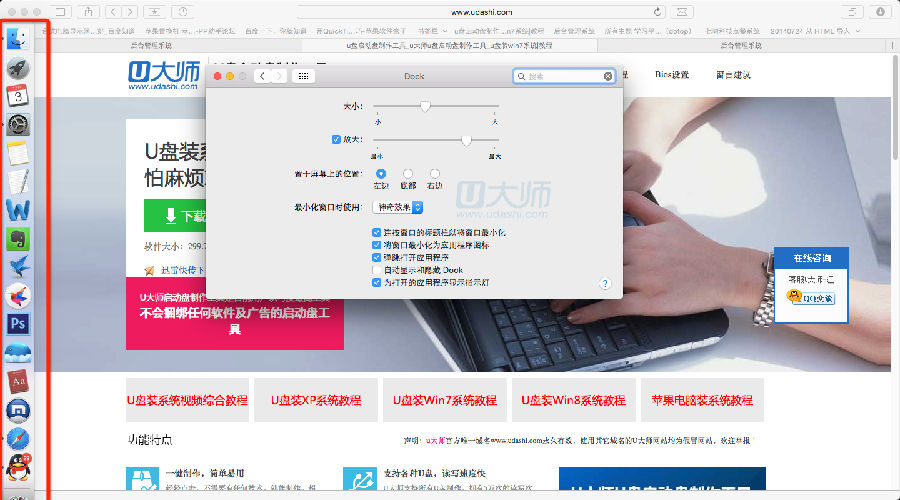Screen dimensions: 900x500
Task: Click the U盘装XP系统教程 button
Action: click(x=315, y=400)
